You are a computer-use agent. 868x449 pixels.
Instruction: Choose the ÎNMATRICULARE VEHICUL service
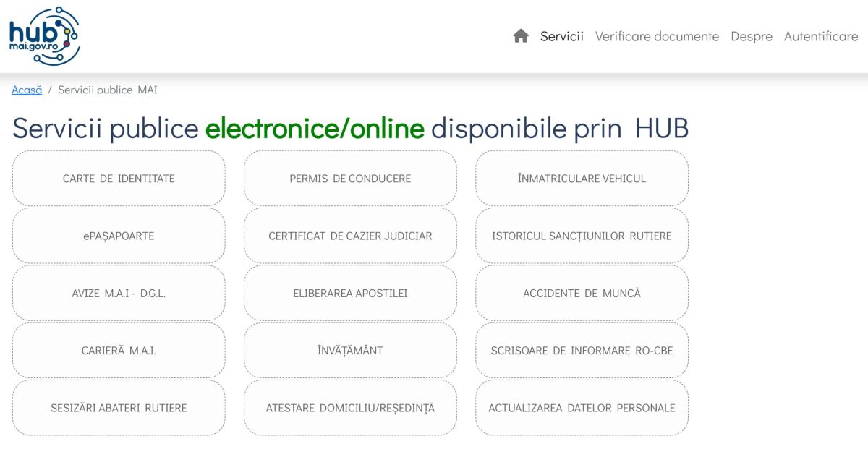point(582,179)
